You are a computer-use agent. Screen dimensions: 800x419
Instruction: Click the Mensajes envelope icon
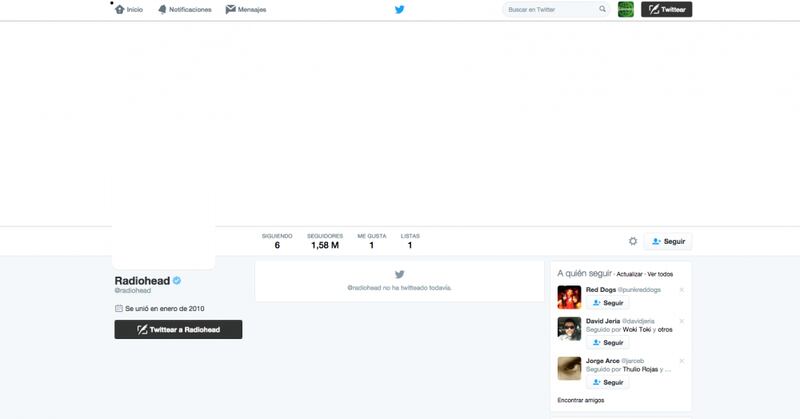[x=231, y=9]
